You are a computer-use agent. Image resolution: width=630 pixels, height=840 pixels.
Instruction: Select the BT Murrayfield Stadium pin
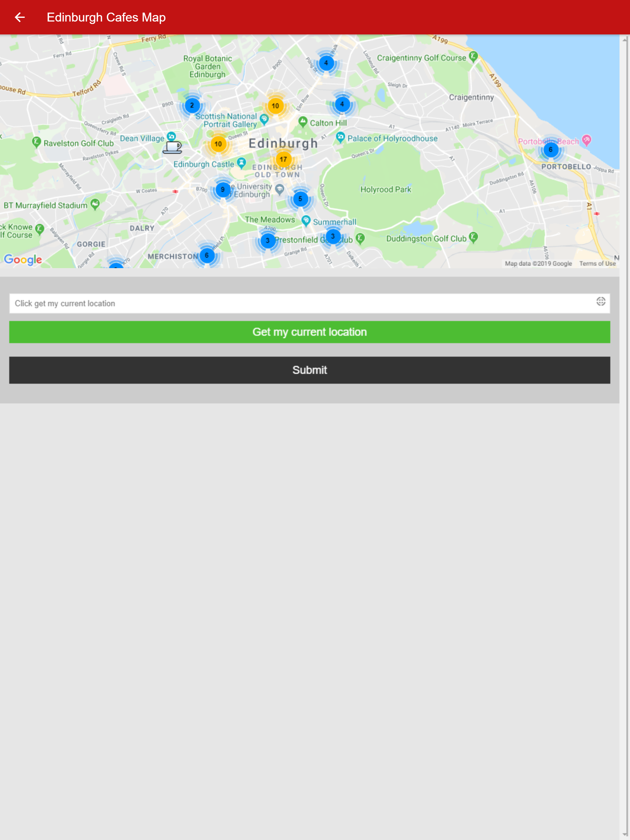tap(95, 204)
